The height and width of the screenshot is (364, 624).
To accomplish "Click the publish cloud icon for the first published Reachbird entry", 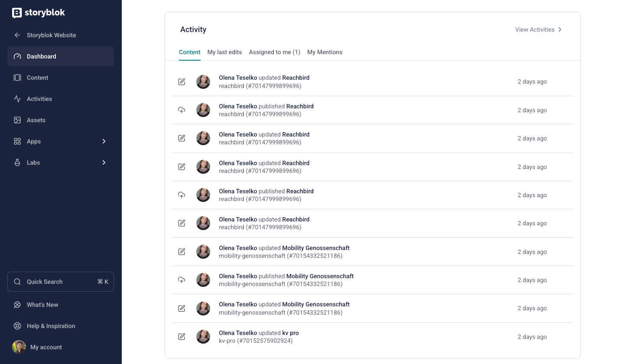I will coord(182,110).
